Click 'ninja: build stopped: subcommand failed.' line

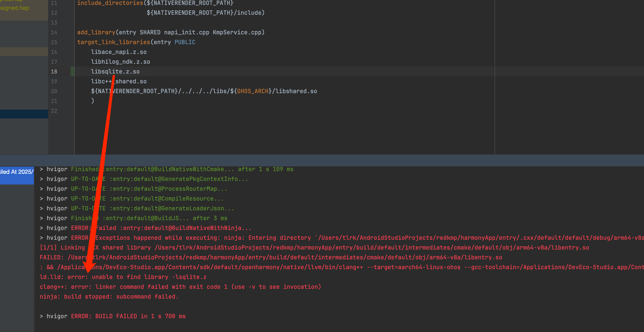coord(109,297)
